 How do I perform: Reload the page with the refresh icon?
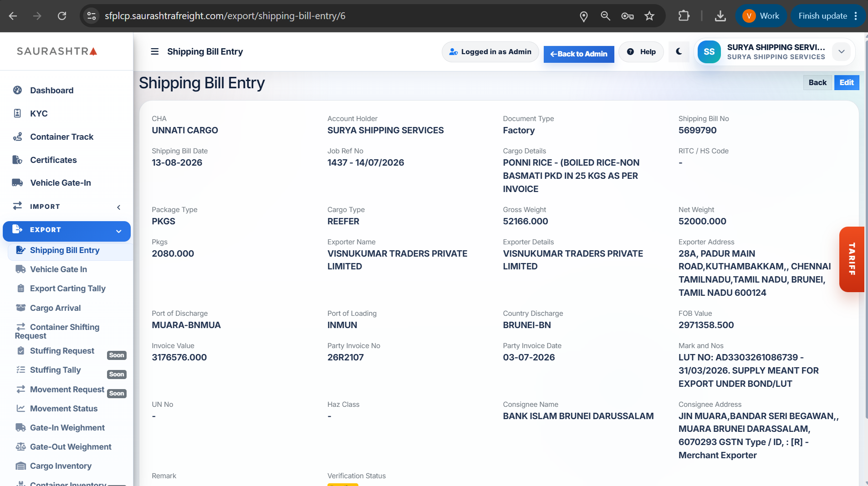click(x=62, y=16)
